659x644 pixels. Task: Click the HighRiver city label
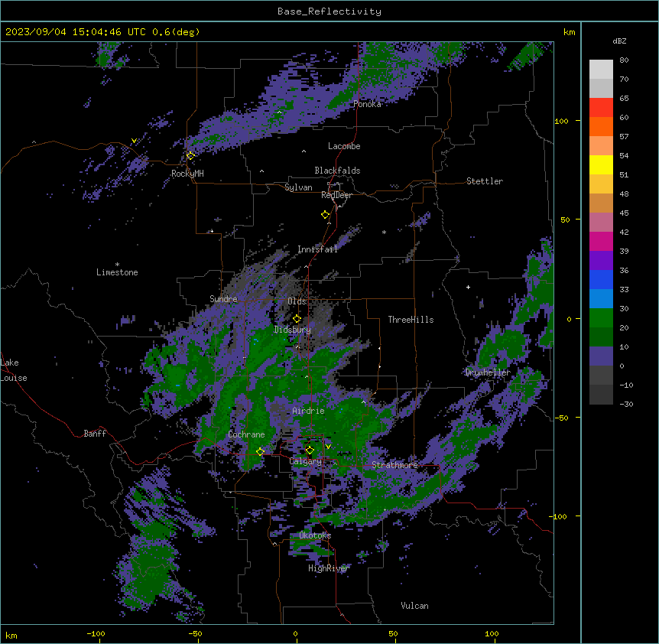coord(329,568)
